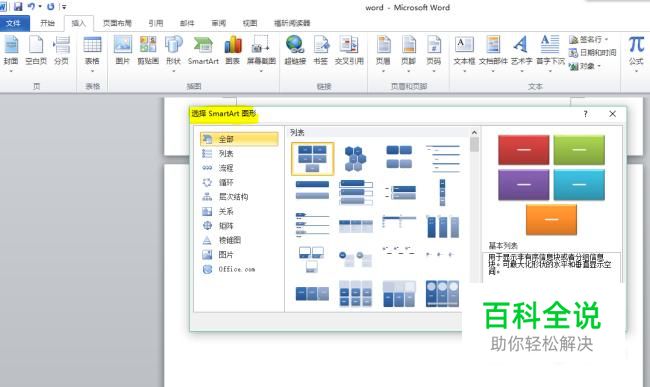Click the Save icon in quick access toolbar

coord(18,7)
